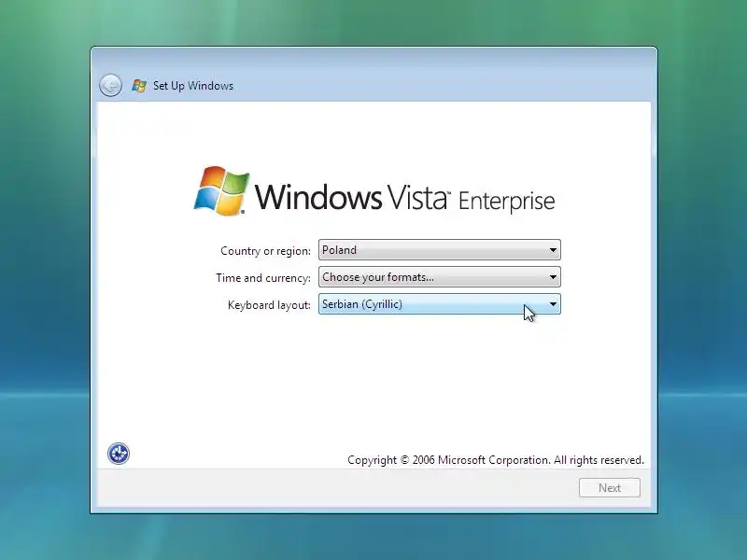Click the Set Up Windows title text

pyautogui.click(x=193, y=86)
